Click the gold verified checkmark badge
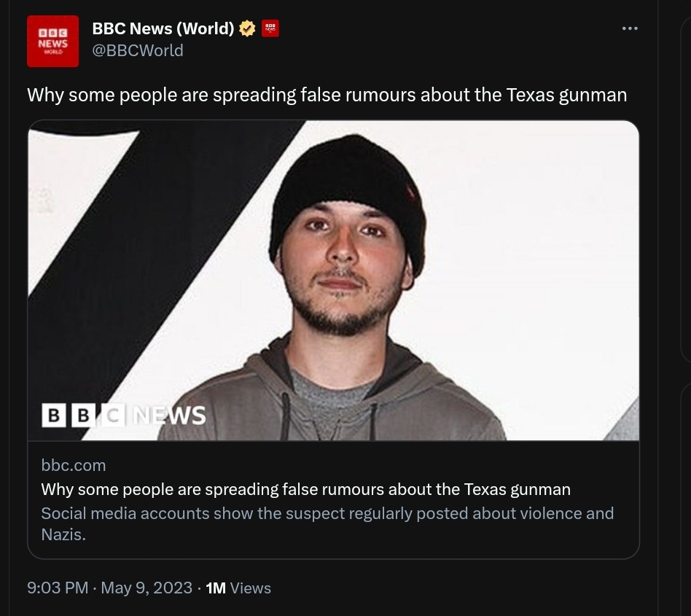This screenshot has height=616, width=691. [248, 28]
